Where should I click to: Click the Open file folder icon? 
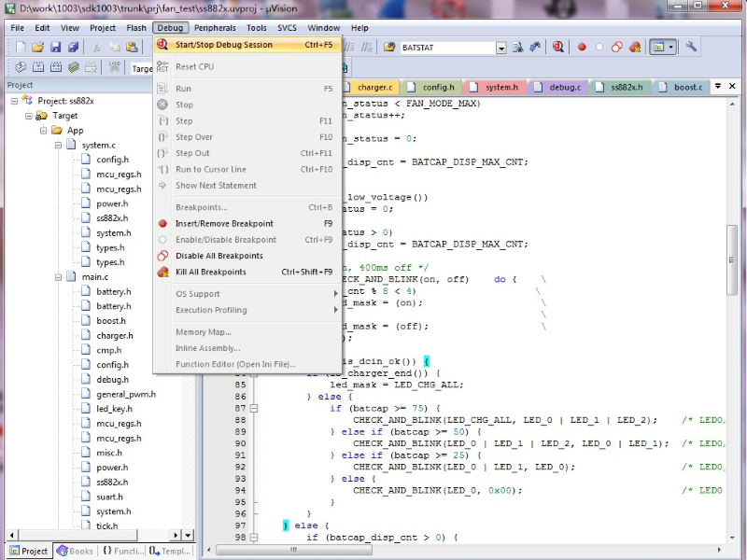pos(38,48)
